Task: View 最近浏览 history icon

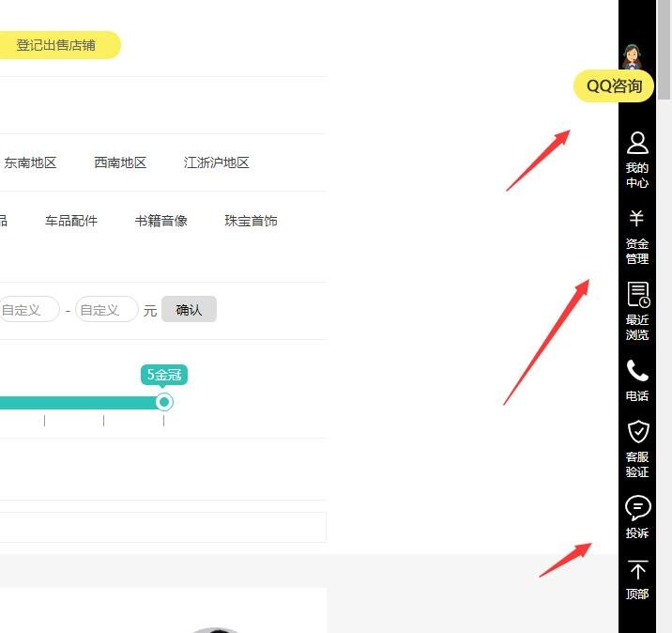Action: (x=638, y=294)
